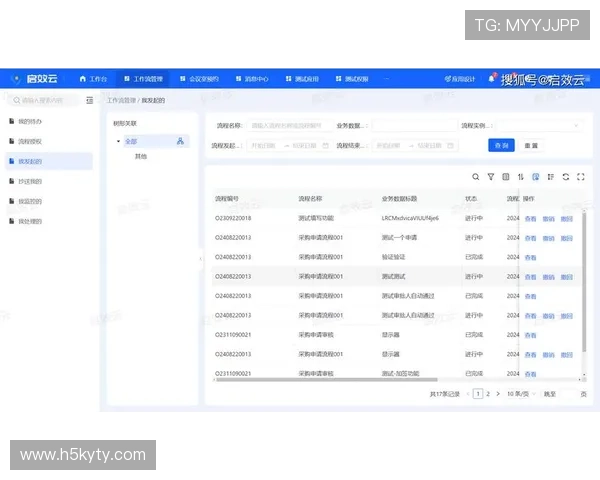The width and height of the screenshot is (600, 480).
Task: Select the 测试填写功能 process name cell
Action: (x=316, y=218)
